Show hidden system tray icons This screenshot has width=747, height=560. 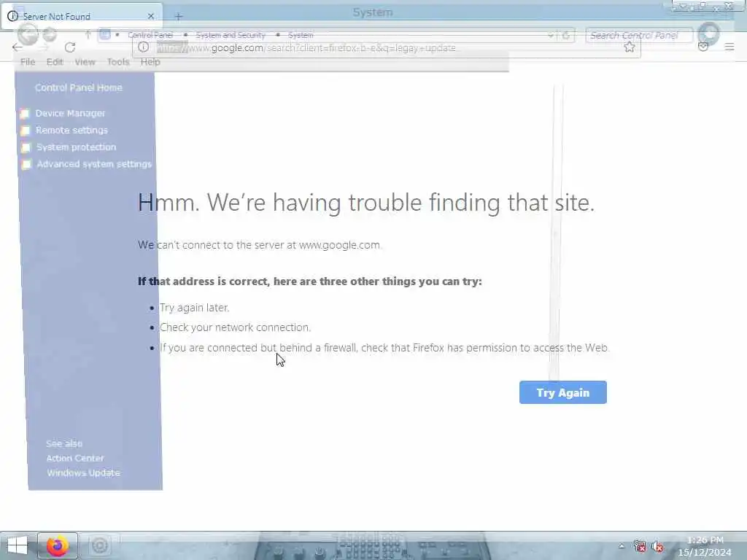(x=622, y=546)
